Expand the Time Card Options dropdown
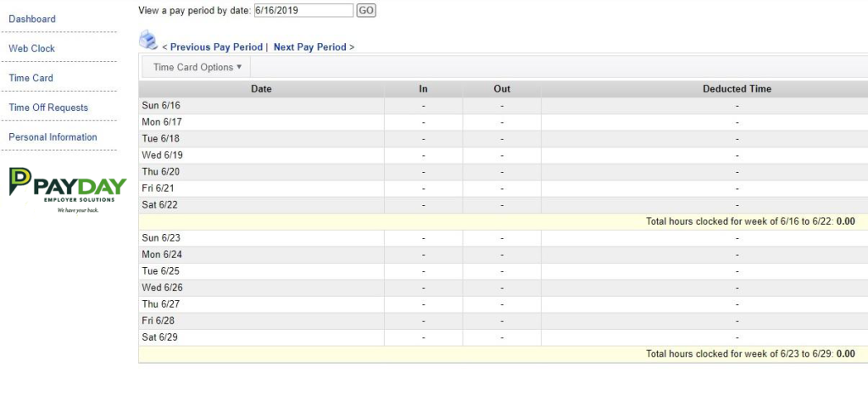 point(197,67)
